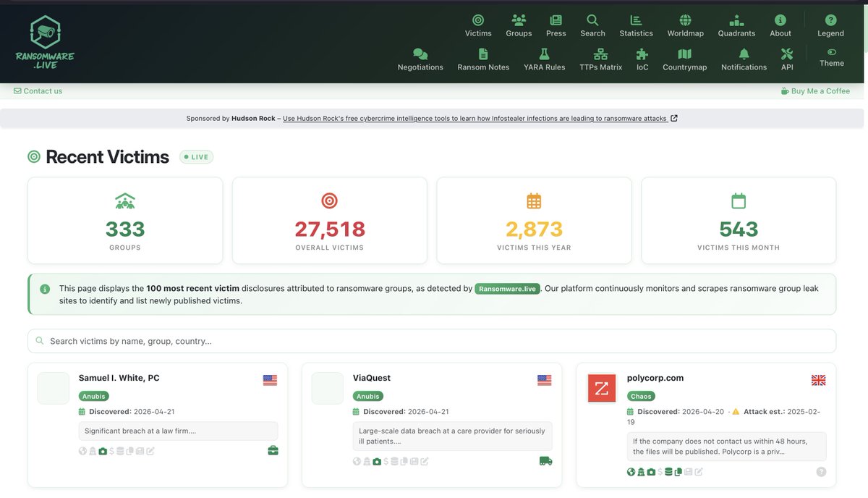Click the Victims This Year card
Viewport: 868px width, 498px height.
pos(534,221)
